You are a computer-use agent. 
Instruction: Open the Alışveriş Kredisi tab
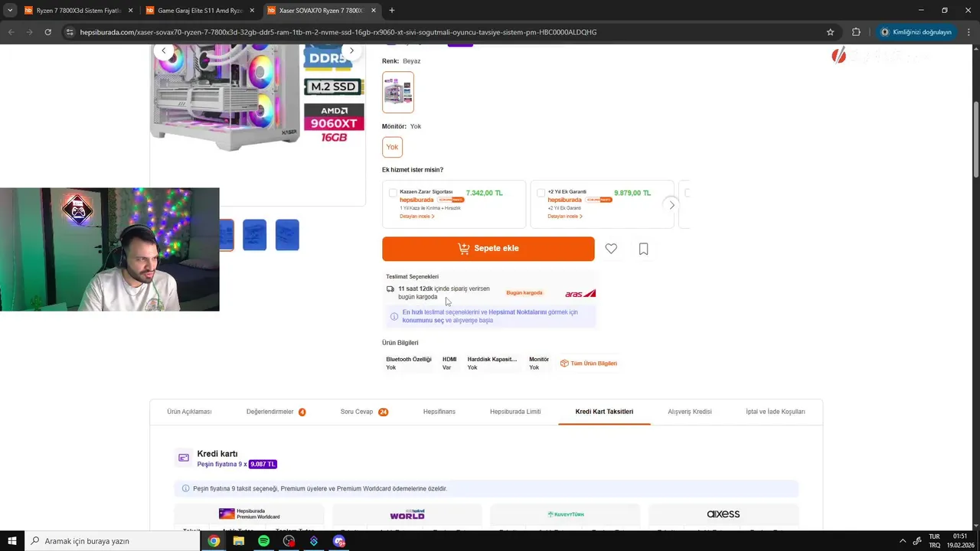click(x=690, y=412)
